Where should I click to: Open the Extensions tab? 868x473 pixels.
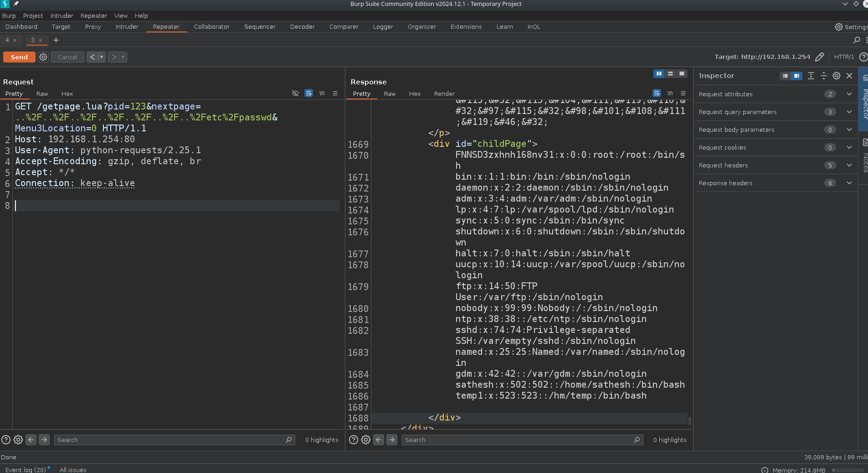click(x=466, y=27)
